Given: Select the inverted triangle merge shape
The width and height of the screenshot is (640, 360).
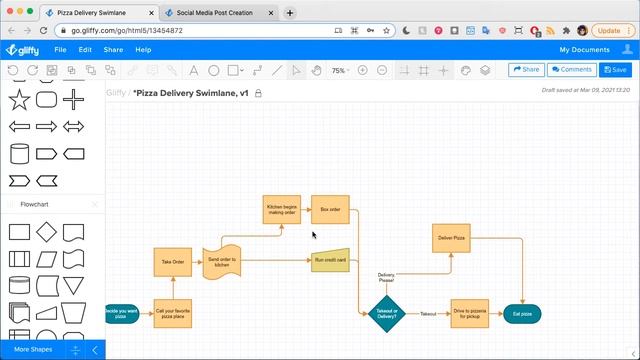Looking at the screenshot, I should [73, 285].
